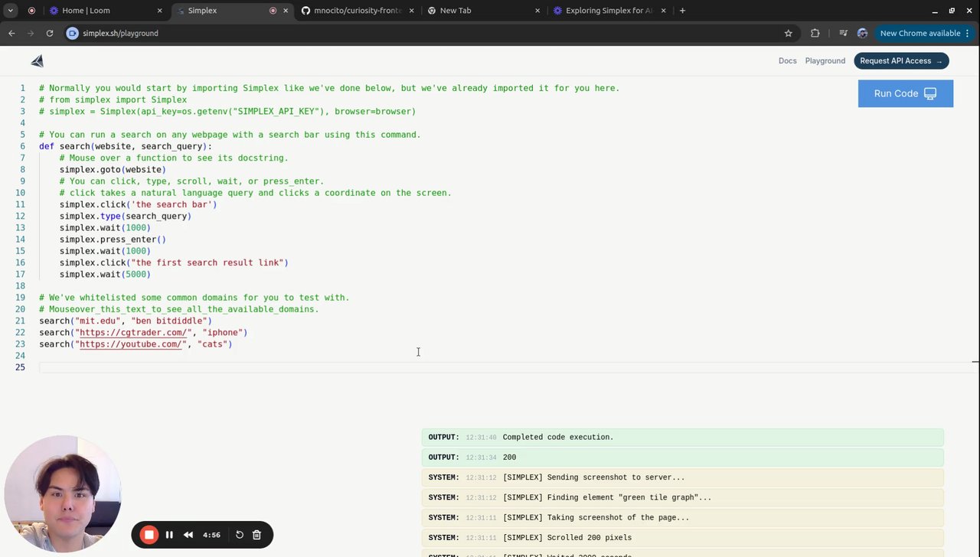Open the Playground link in header
Screen dimensions: 980x557
click(825, 61)
